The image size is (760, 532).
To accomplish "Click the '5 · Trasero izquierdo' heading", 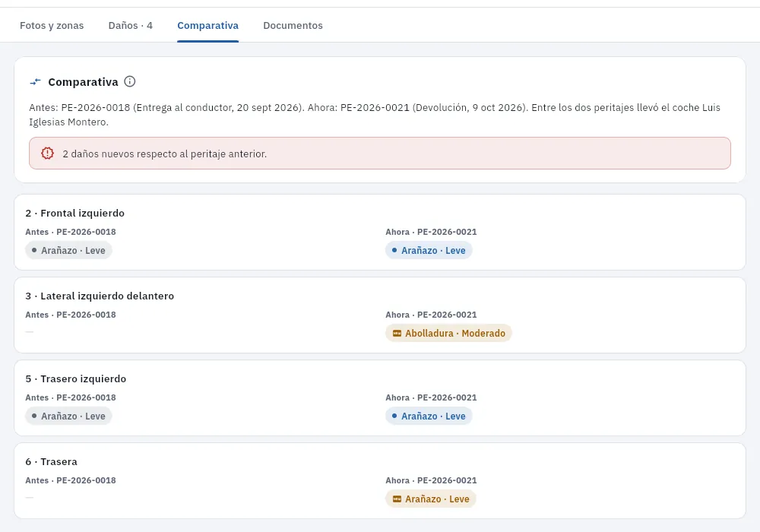I will (76, 379).
